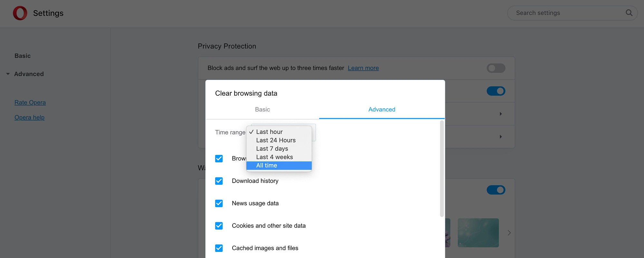The image size is (644, 258).
Task: Choose Last 4 weeks option
Action: pyautogui.click(x=279, y=157)
